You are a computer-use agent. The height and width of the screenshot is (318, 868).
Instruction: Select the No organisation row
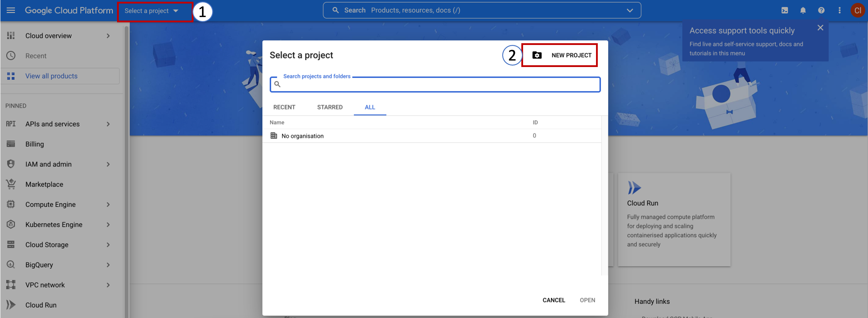pyautogui.click(x=432, y=136)
